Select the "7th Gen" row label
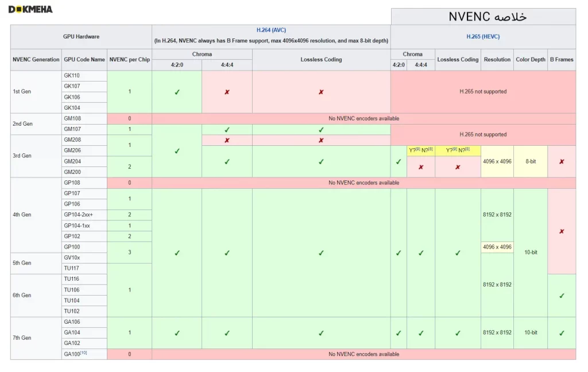This screenshot has height=372, width=588. 22,338
